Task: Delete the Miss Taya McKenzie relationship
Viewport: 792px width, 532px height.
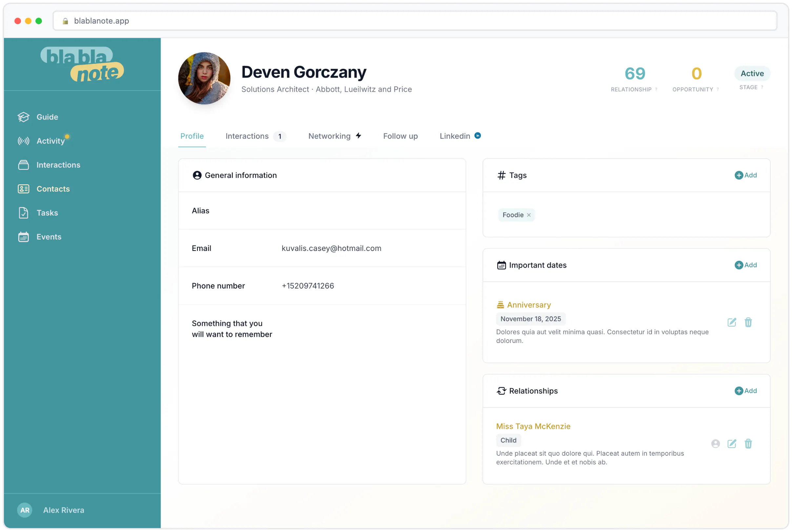Action: (748, 444)
